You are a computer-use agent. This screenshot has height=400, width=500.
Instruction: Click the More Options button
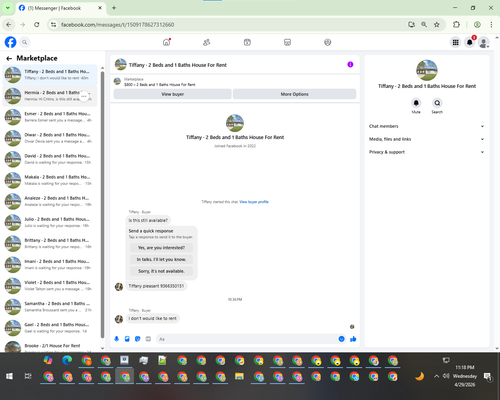point(294,94)
